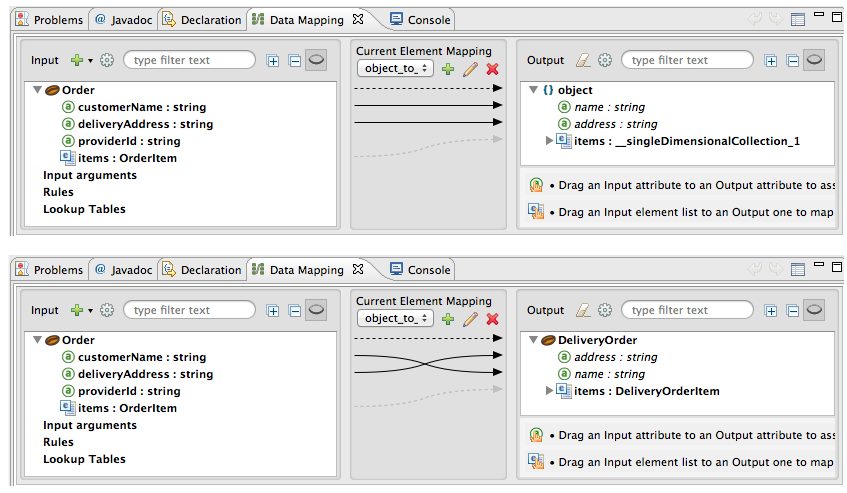Click green plus add mapping icon in top panel
This screenshot has width=847, height=493.
(448, 68)
